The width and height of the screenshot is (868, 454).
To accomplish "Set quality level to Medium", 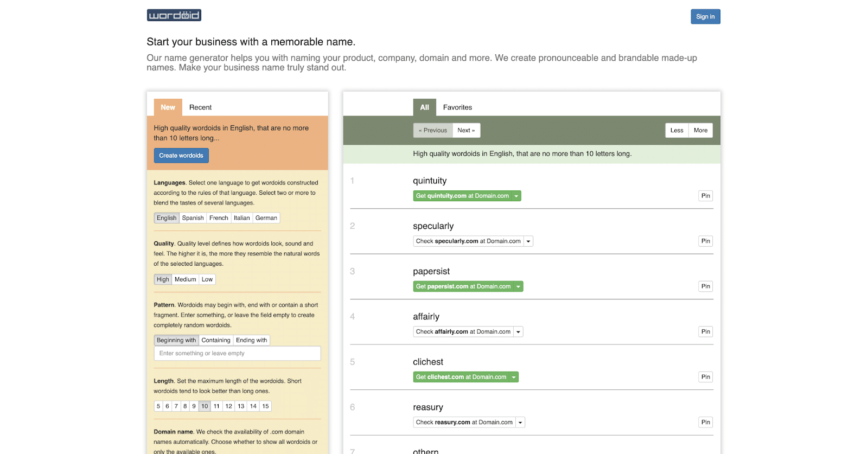I will [x=185, y=279].
